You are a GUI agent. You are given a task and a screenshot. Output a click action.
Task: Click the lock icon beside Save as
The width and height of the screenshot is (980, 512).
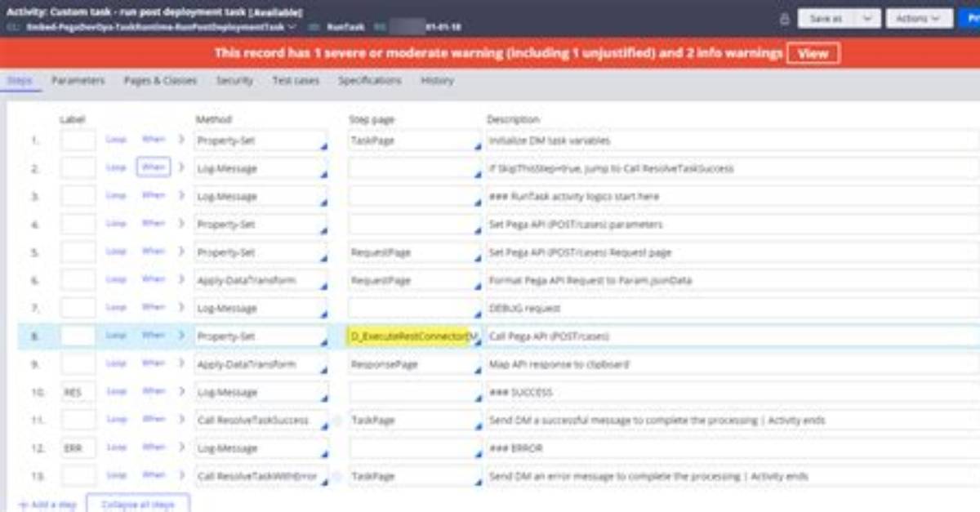click(x=785, y=19)
